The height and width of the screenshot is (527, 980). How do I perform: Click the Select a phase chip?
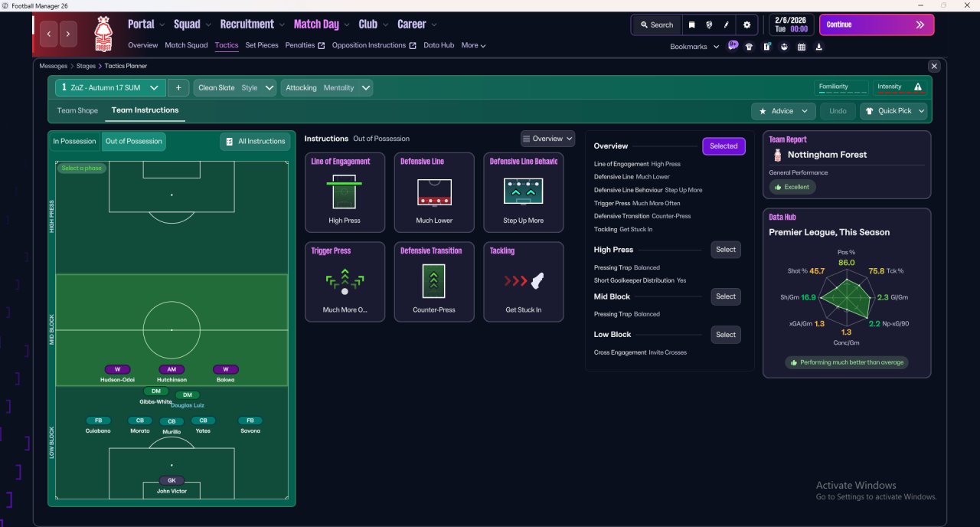(81, 169)
